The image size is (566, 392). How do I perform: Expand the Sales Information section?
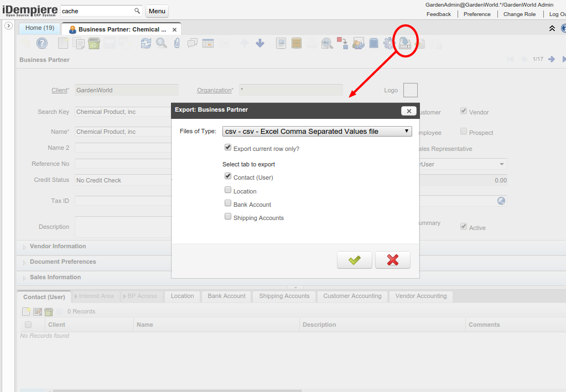(55, 278)
